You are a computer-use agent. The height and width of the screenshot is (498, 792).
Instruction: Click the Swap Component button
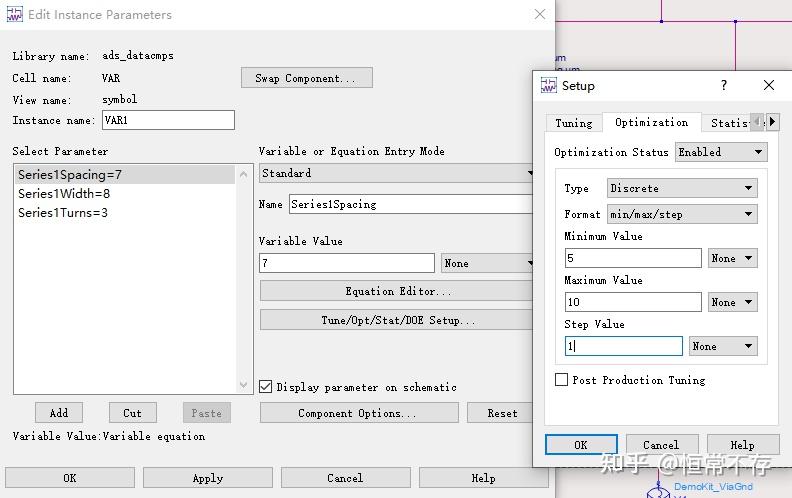306,78
